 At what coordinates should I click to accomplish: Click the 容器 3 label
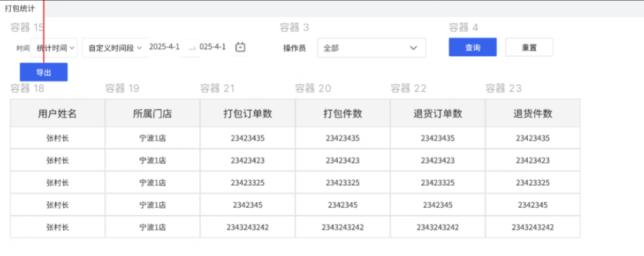(294, 27)
